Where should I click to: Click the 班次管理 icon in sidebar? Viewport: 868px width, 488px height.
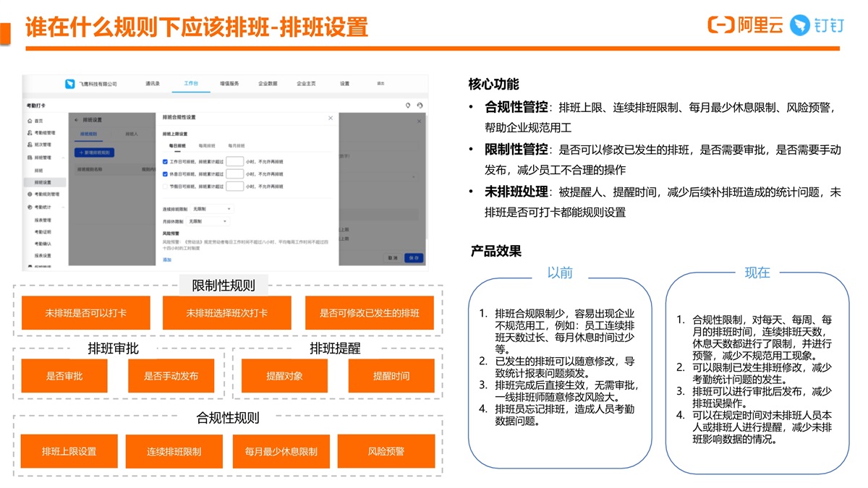click(30, 145)
